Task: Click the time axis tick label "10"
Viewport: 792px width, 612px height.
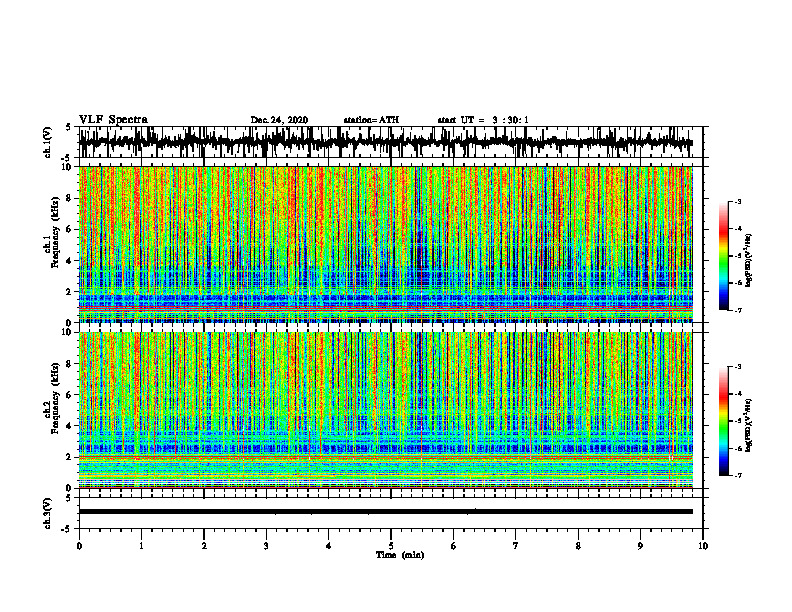Action: pyautogui.click(x=703, y=546)
